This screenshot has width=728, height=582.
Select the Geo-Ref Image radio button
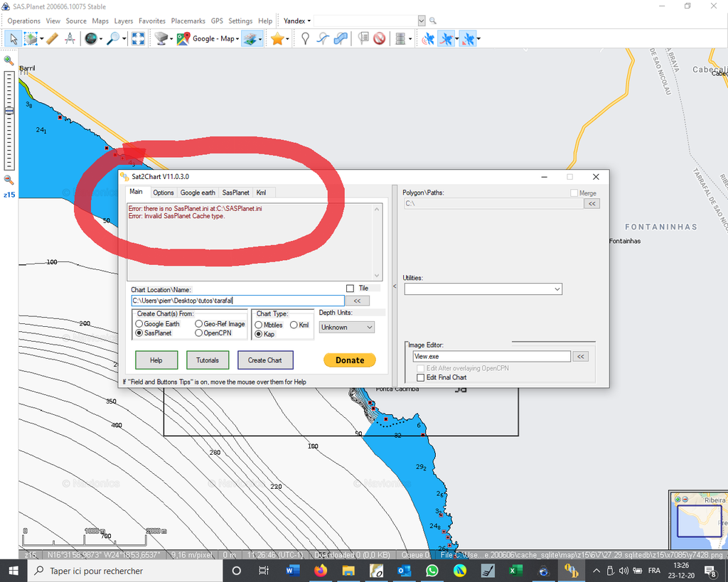pyautogui.click(x=199, y=324)
